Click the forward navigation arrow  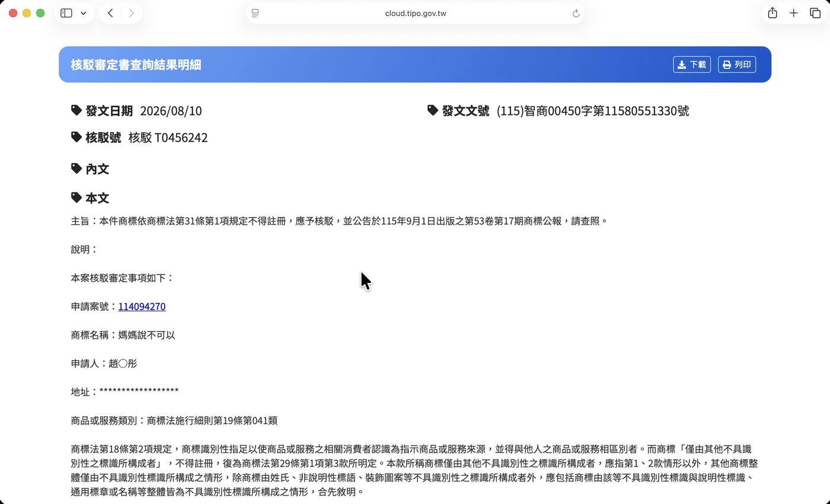point(131,13)
